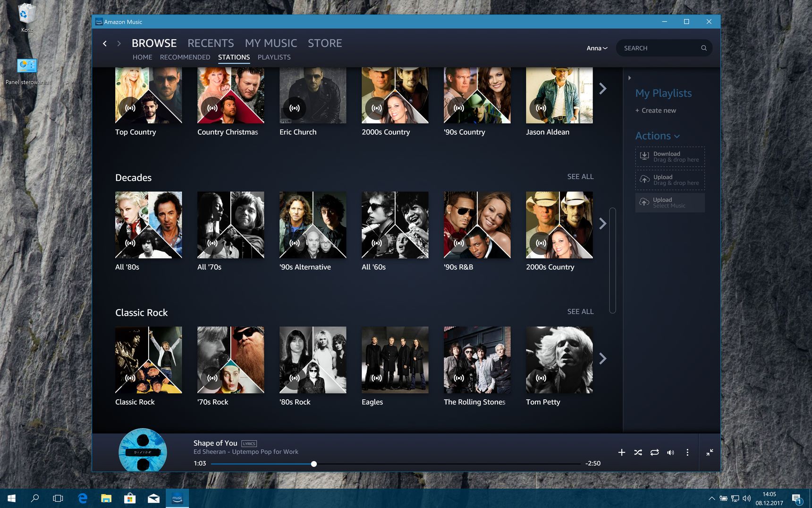Play the '70s Rock station
The height and width of the screenshot is (508, 812).
tap(212, 378)
